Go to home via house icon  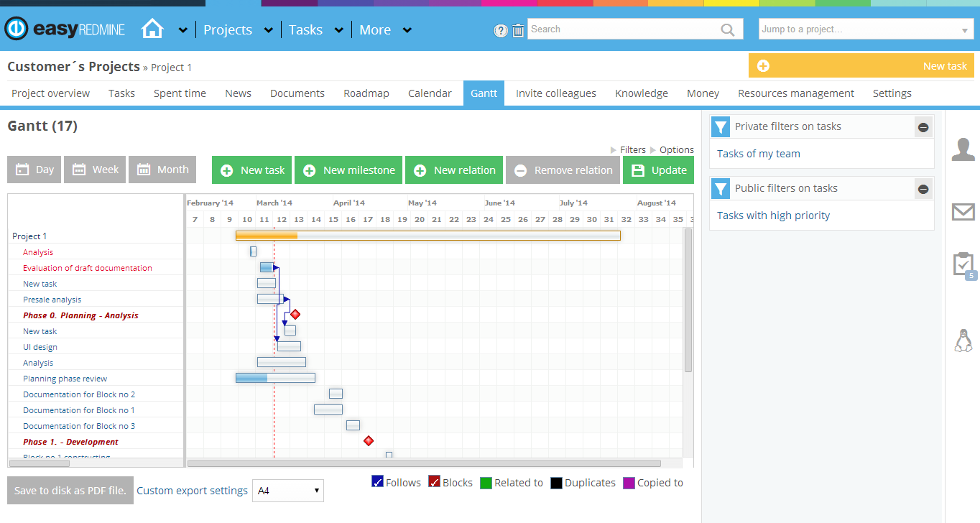click(152, 29)
